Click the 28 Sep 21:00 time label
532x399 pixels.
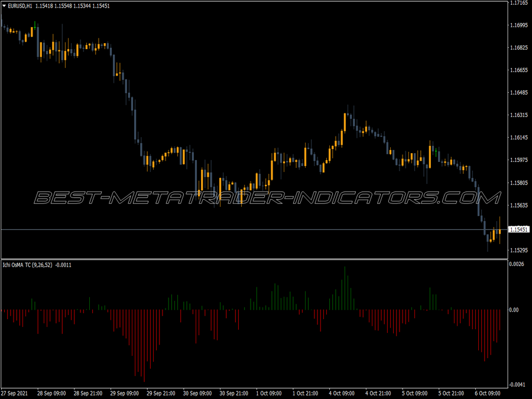(88, 393)
